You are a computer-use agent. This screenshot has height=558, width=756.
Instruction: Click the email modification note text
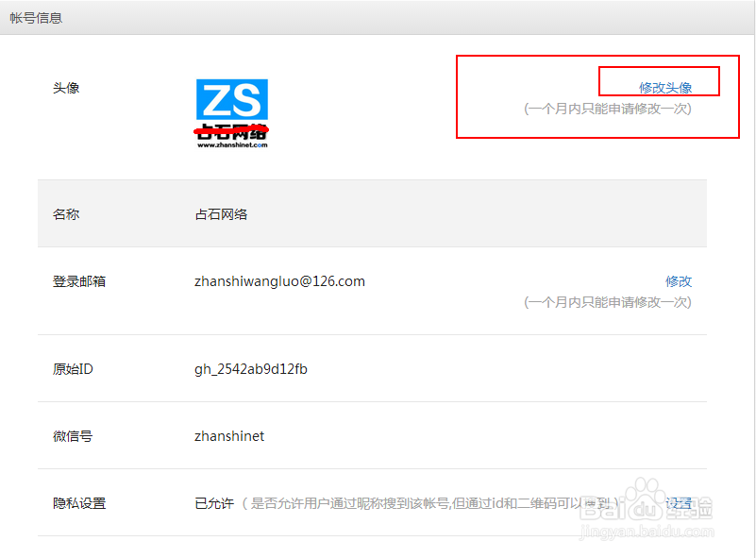(x=609, y=303)
